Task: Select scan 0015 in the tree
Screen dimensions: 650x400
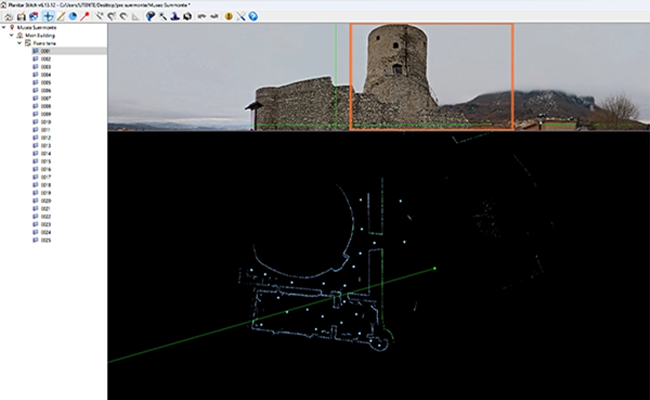Action: click(46, 161)
